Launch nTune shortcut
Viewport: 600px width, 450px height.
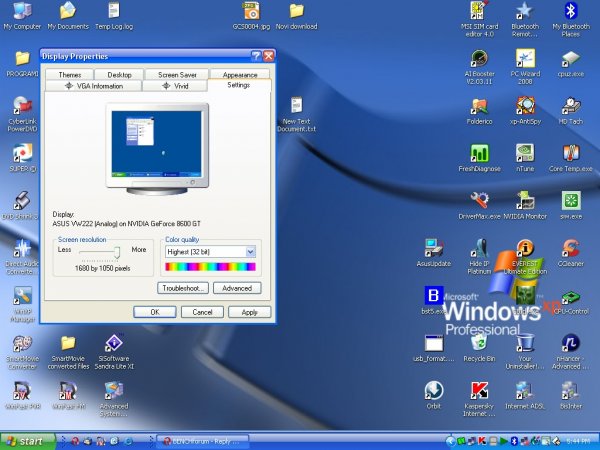tap(525, 158)
